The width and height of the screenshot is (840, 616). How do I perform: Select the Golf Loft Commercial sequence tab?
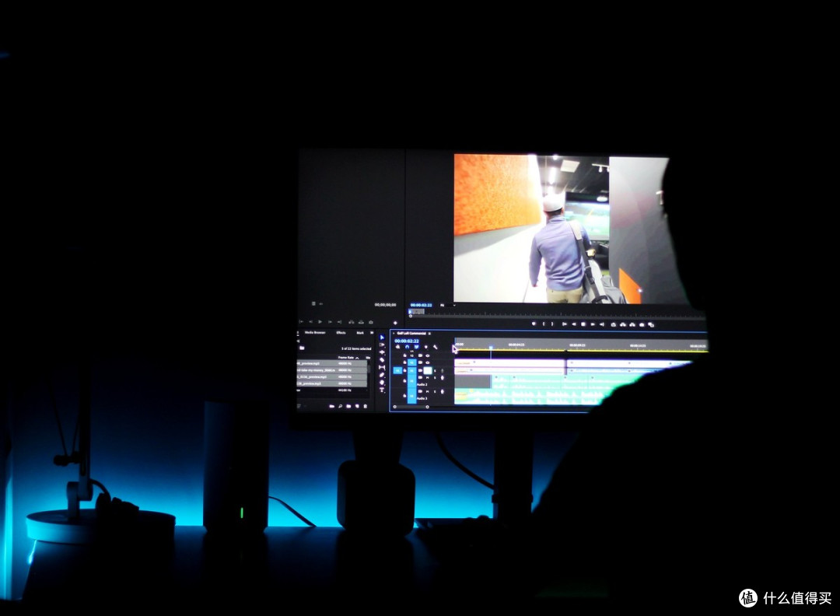411,334
